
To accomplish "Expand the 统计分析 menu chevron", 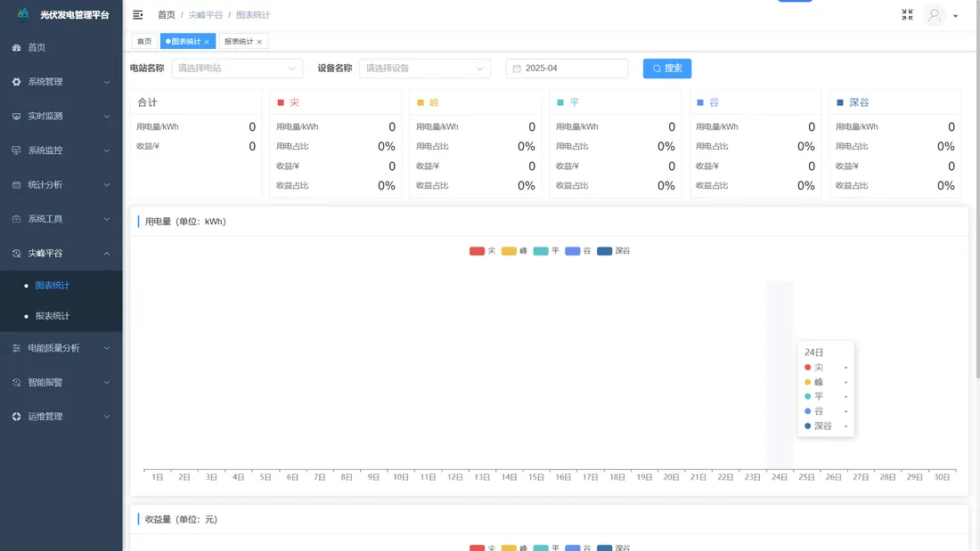I will [107, 185].
